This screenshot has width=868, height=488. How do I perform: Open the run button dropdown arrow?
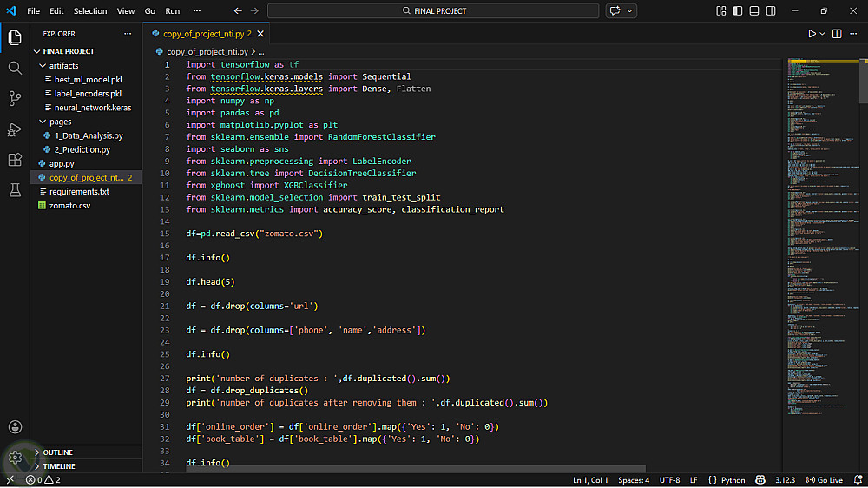point(823,34)
